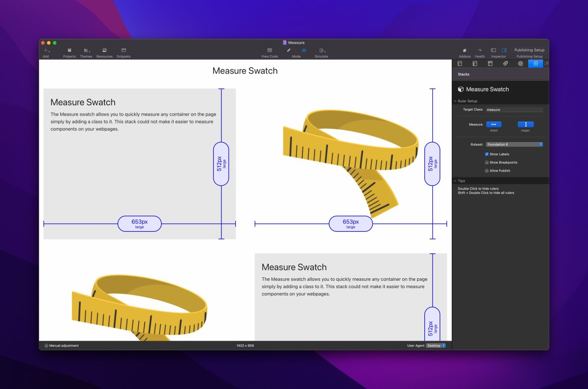Viewport: 588px width, 389px height.
Task: Switch to preview mode eye icon
Action: [304, 50]
